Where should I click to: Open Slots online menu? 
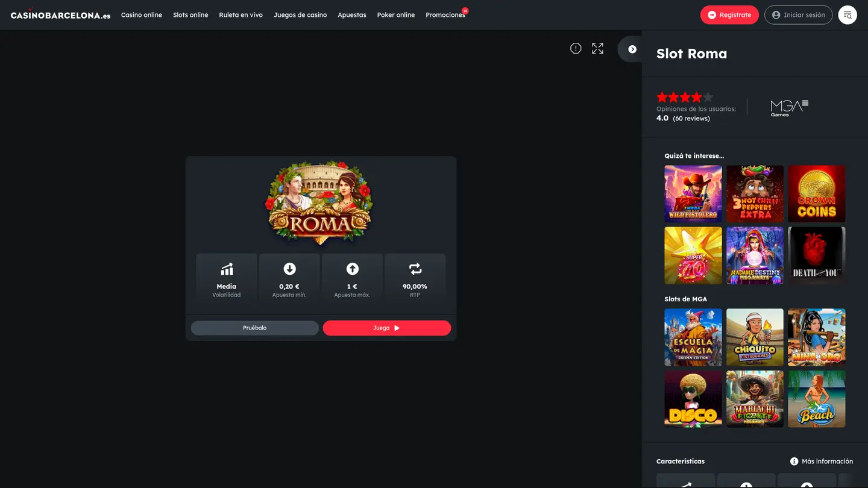click(x=190, y=15)
